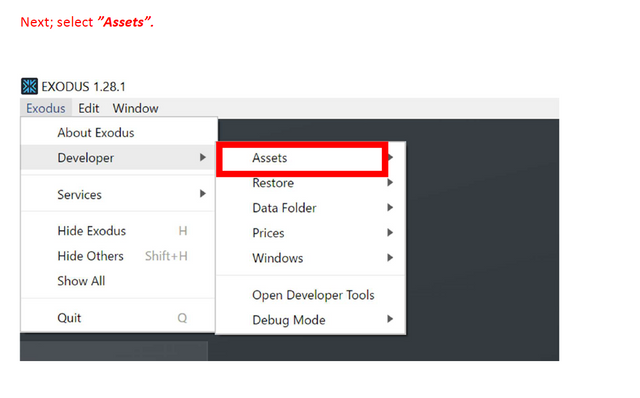Click the Exodus logo icon in title
640x398 pixels.
click(29, 86)
